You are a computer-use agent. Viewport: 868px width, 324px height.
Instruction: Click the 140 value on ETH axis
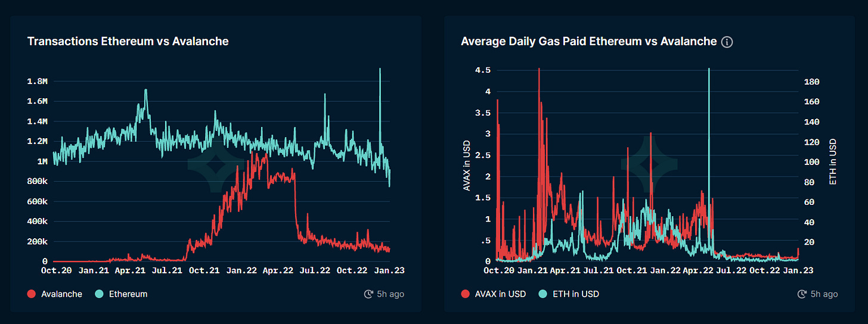(813, 122)
